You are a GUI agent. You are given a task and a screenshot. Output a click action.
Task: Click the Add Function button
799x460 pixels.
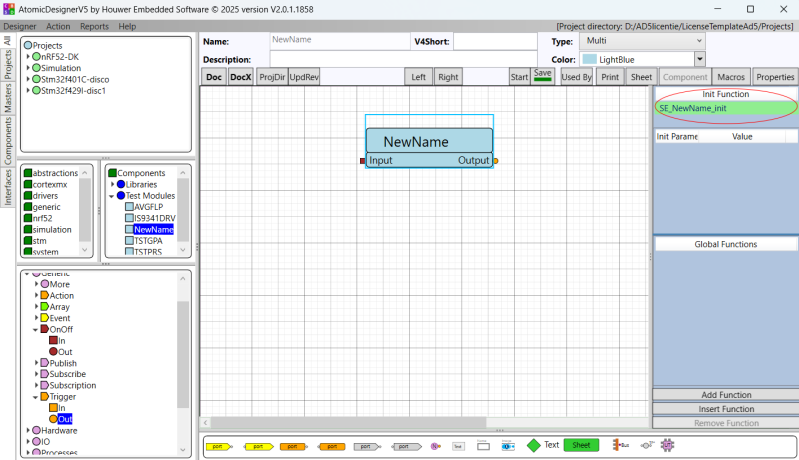click(726, 395)
